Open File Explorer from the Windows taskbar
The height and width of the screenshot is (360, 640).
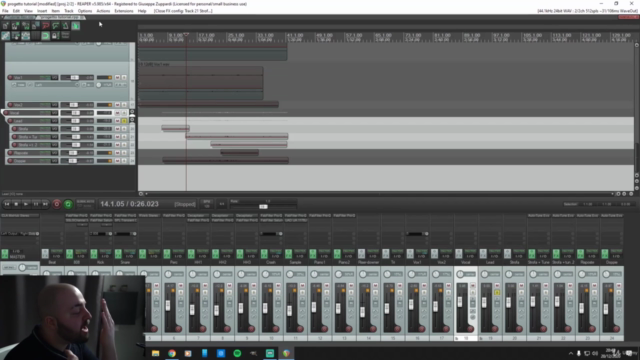156,353
